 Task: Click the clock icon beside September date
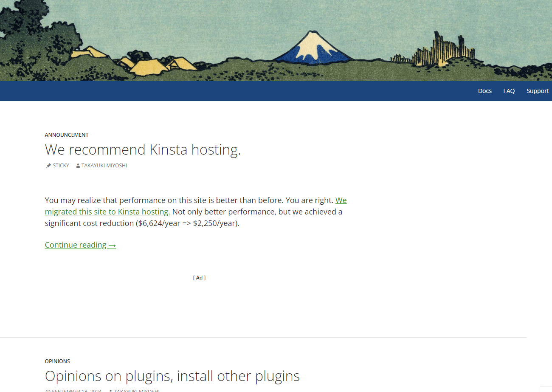(x=48, y=391)
